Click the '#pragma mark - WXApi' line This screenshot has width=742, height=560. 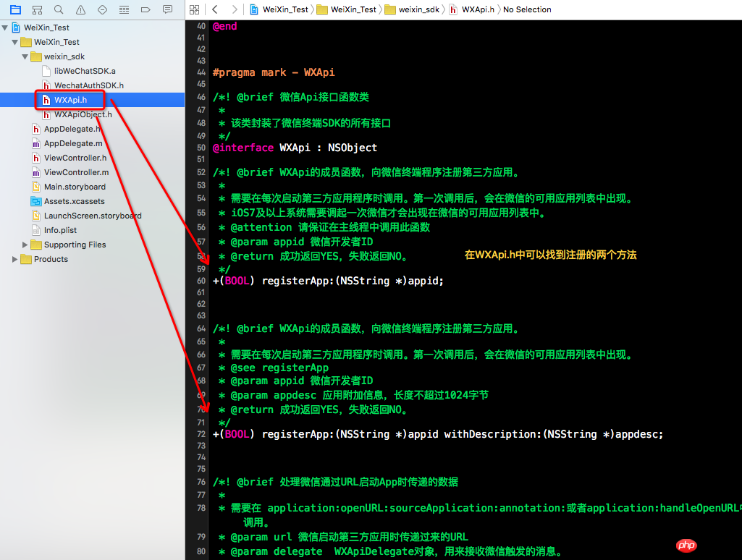274,72
